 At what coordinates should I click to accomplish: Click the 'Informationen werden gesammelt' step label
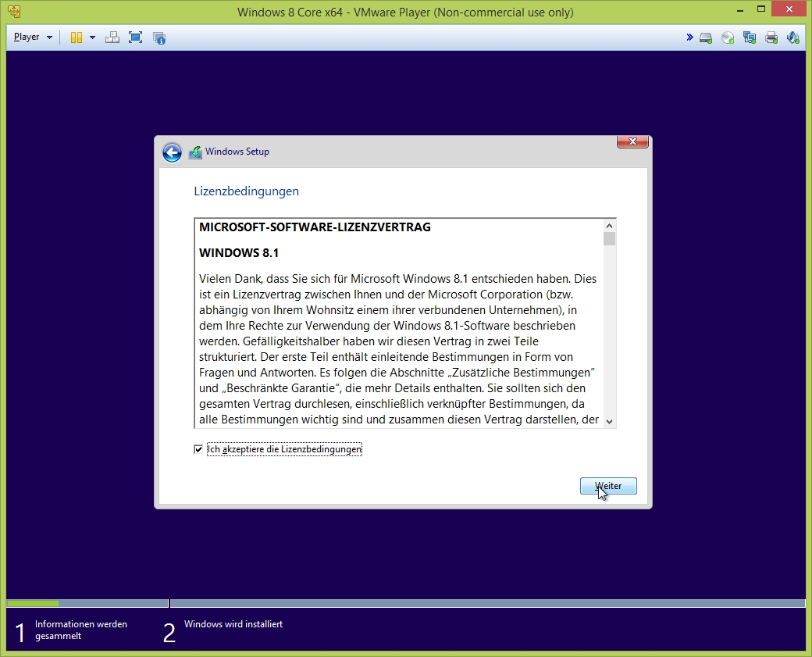point(80,630)
